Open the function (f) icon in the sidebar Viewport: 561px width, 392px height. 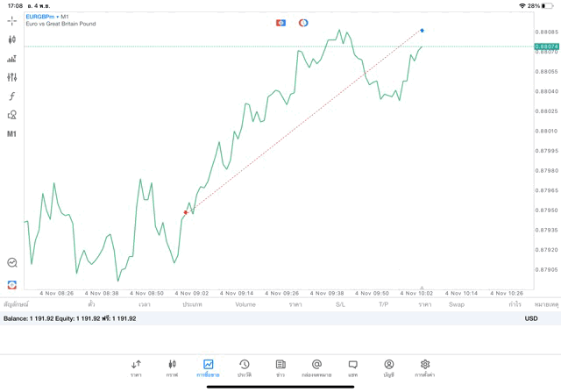12,96
